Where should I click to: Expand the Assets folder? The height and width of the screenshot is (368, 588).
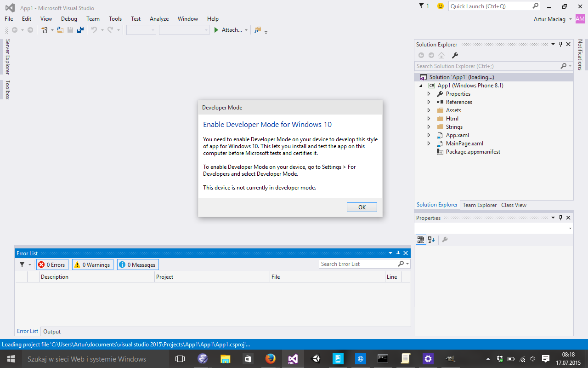[x=429, y=110]
